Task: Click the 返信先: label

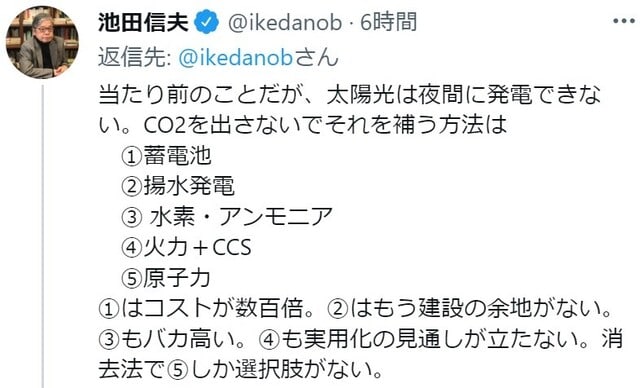Action: (135, 58)
